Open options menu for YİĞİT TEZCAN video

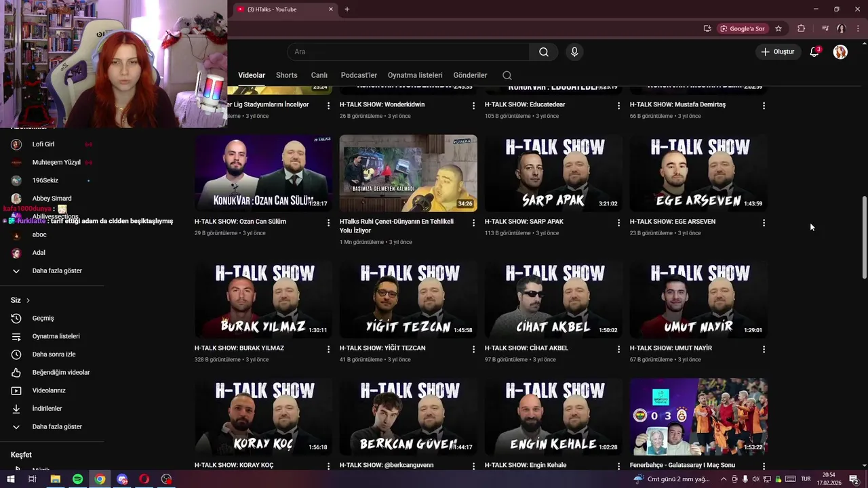click(473, 349)
